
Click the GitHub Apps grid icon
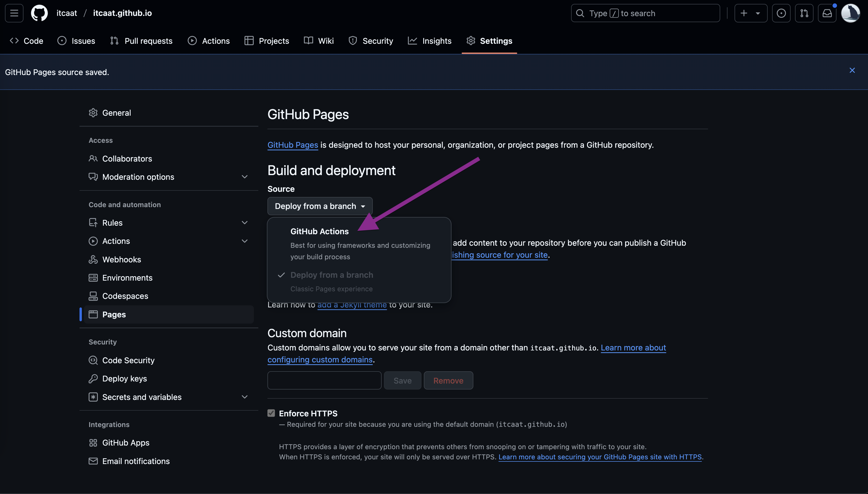pos(93,442)
